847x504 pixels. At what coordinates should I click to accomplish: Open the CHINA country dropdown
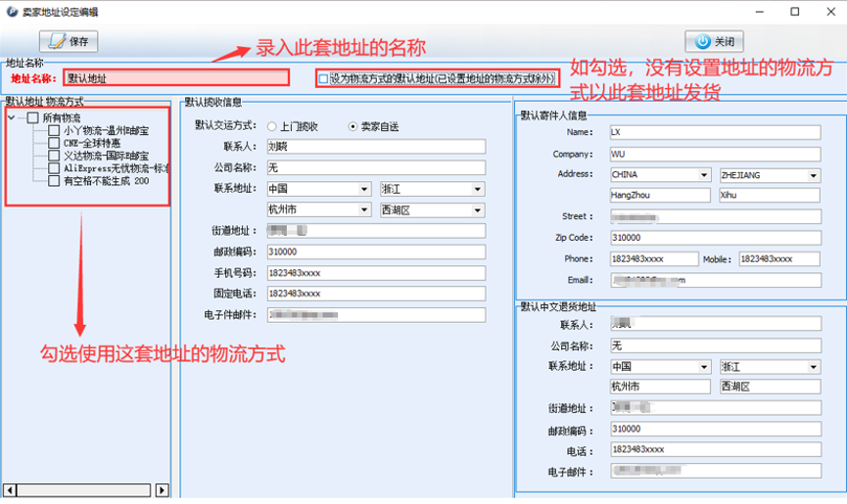703,175
